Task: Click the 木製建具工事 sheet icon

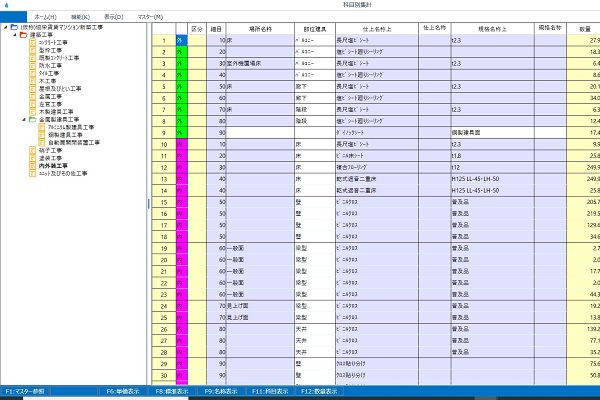Action: coord(33,112)
